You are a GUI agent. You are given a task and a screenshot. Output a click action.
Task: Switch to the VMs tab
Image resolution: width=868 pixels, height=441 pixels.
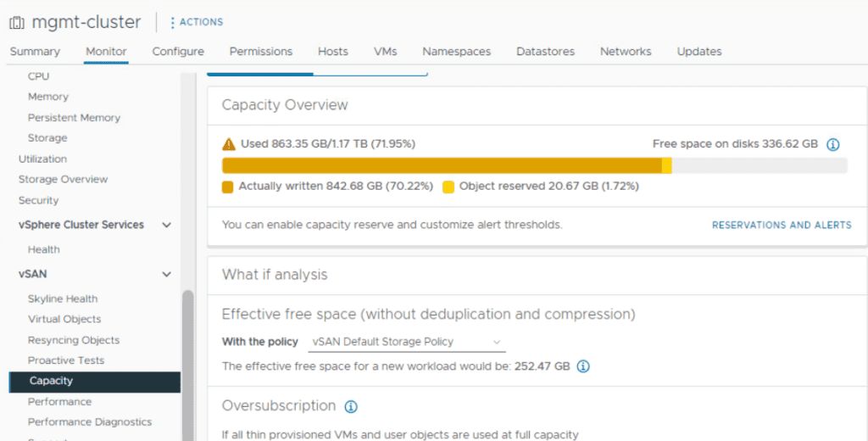pyautogui.click(x=386, y=52)
